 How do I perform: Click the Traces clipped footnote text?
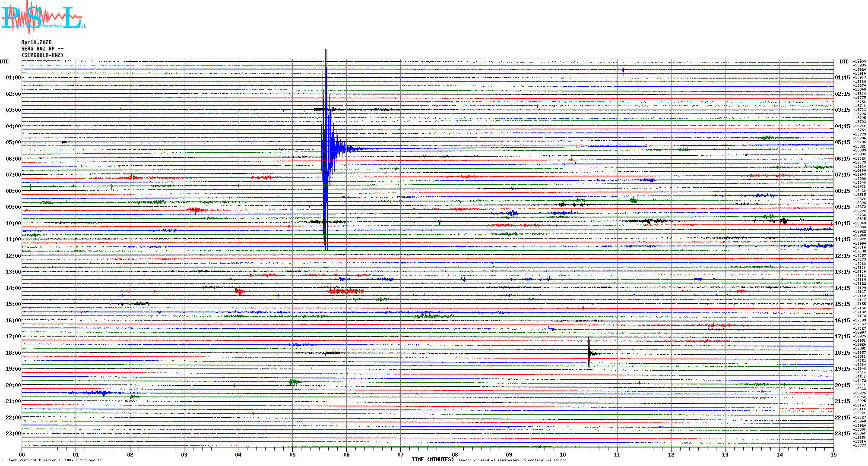[512, 460]
